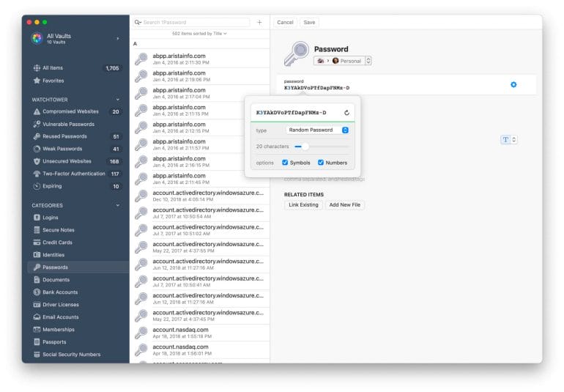The width and height of the screenshot is (564, 392).
Task: Click the generated password text in popover
Action: click(292, 113)
